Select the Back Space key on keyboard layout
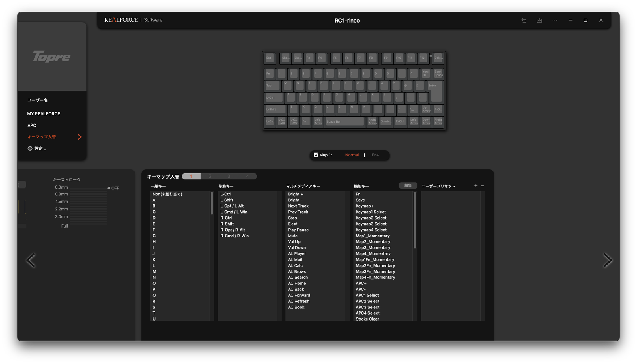 point(438,74)
